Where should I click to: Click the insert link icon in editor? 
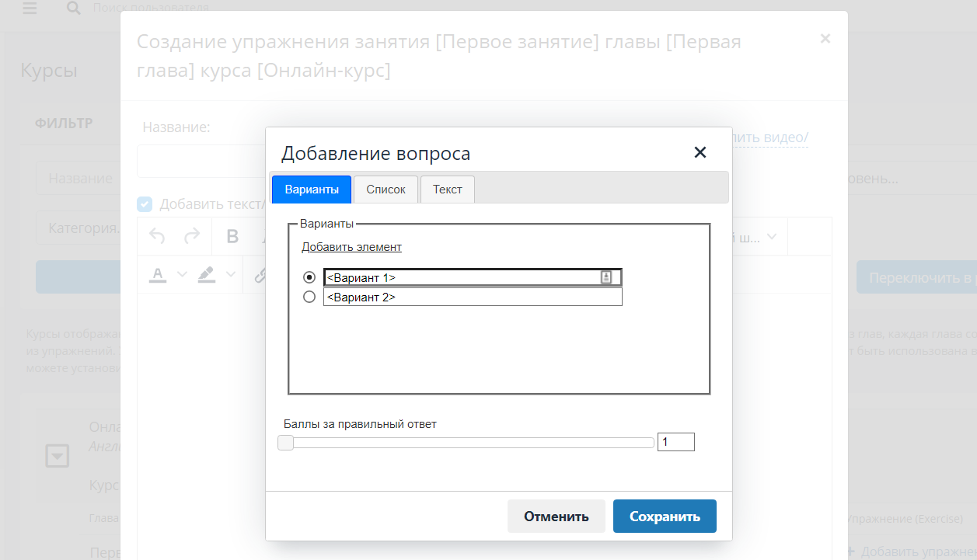(x=261, y=276)
